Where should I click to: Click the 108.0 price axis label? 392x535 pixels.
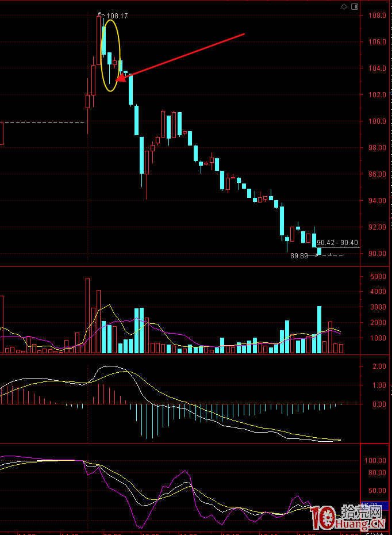point(377,16)
